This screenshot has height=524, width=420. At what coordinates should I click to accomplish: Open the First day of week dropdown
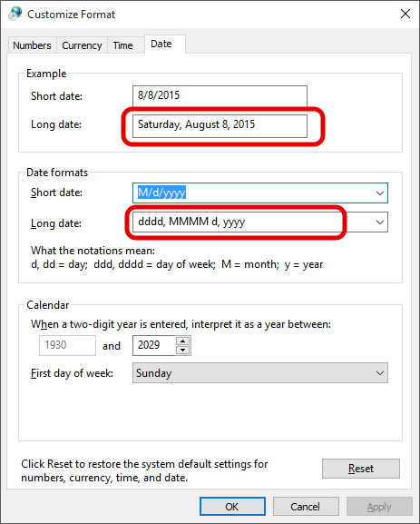(x=260, y=373)
